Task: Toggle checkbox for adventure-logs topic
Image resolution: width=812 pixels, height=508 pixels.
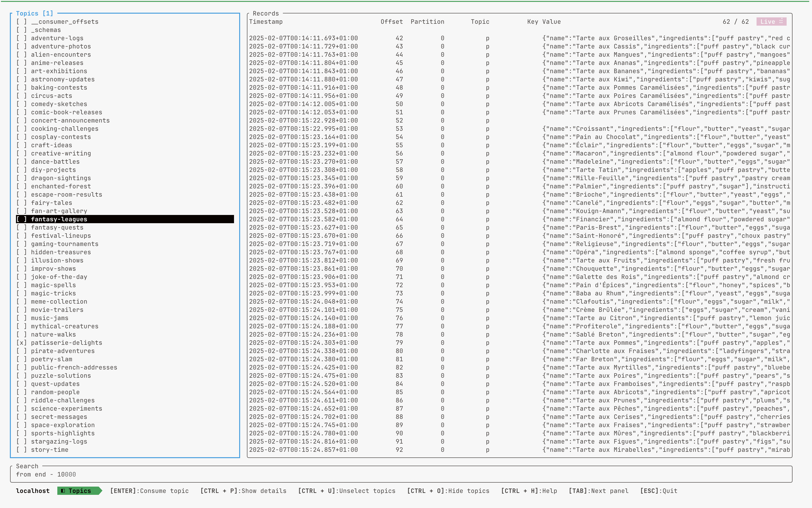Action: click(21, 38)
